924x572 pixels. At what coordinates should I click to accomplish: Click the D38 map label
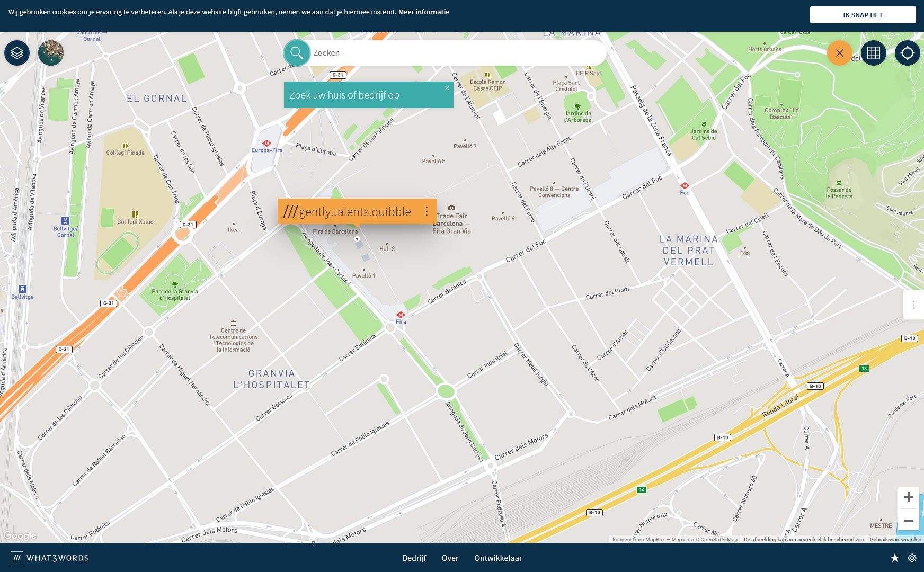tap(745, 254)
